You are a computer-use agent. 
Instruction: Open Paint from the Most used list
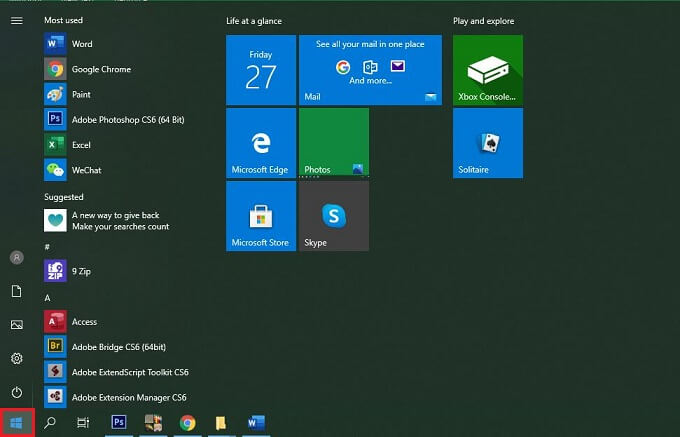tap(117, 95)
